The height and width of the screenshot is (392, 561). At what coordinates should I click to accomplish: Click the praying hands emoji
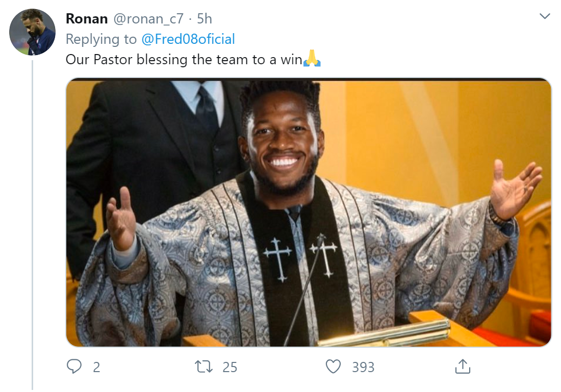[312, 60]
